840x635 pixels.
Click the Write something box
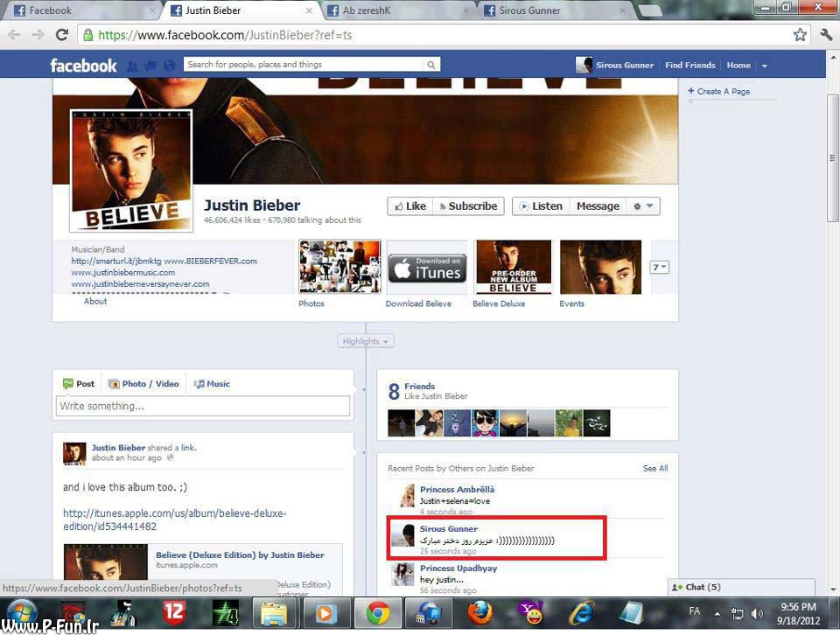point(203,406)
